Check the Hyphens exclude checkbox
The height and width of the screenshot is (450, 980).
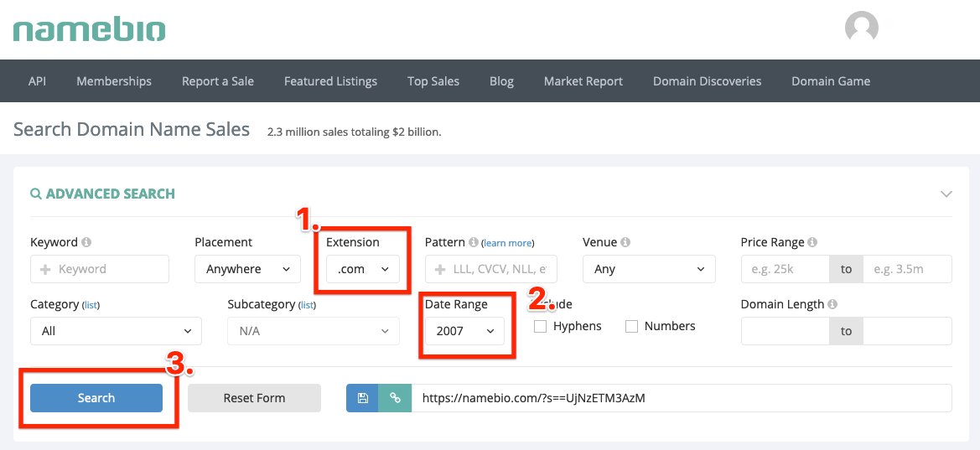coord(541,326)
